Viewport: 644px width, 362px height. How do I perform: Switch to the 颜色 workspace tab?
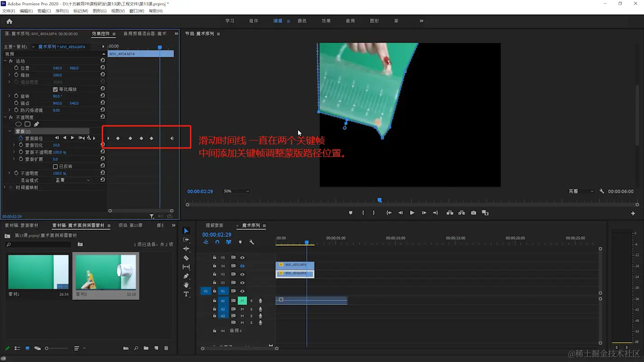click(302, 21)
